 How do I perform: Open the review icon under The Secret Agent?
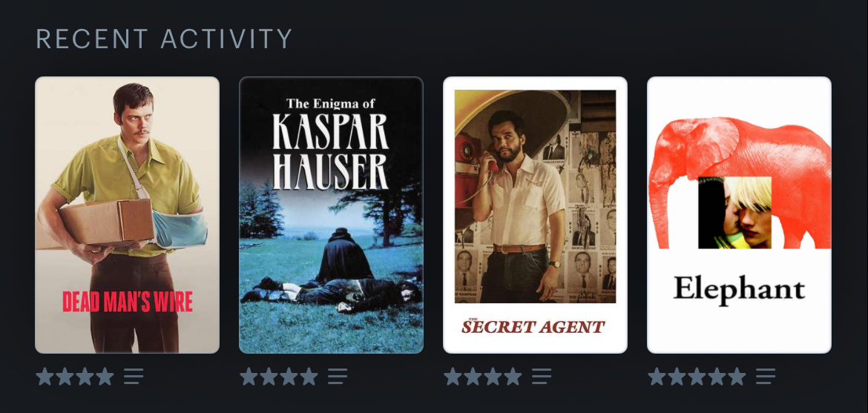click(x=542, y=377)
